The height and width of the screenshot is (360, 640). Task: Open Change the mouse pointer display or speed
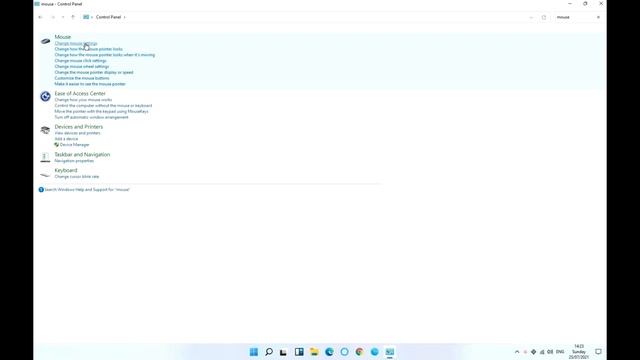[x=94, y=72]
